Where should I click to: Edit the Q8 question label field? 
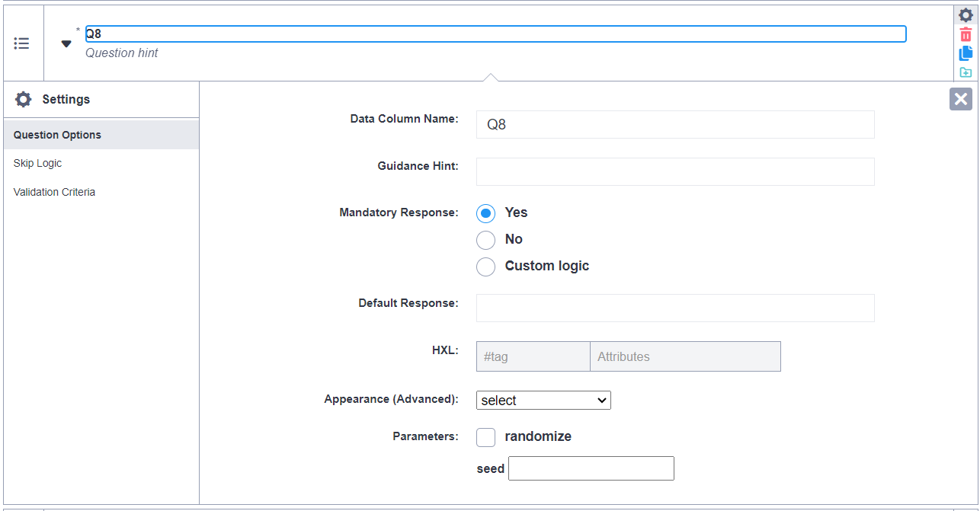pyautogui.click(x=495, y=34)
